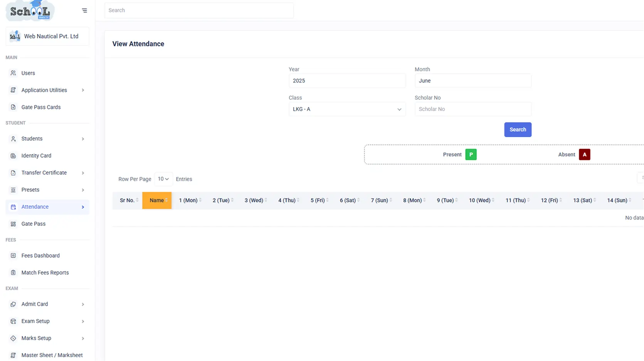Viewport: 644px width, 361px height.
Task: Click the blue Search button
Action: pyautogui.click(x=518, y=129)
